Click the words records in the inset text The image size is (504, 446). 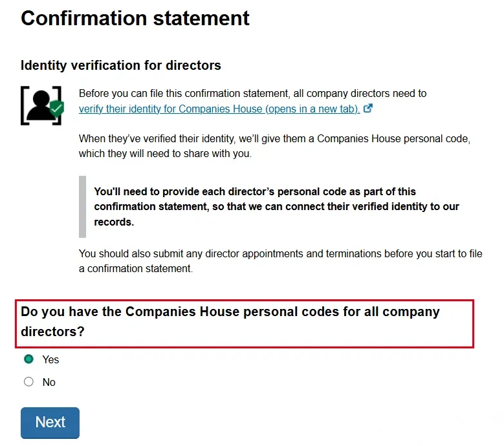pyautogui.click(x=113, y=222)
